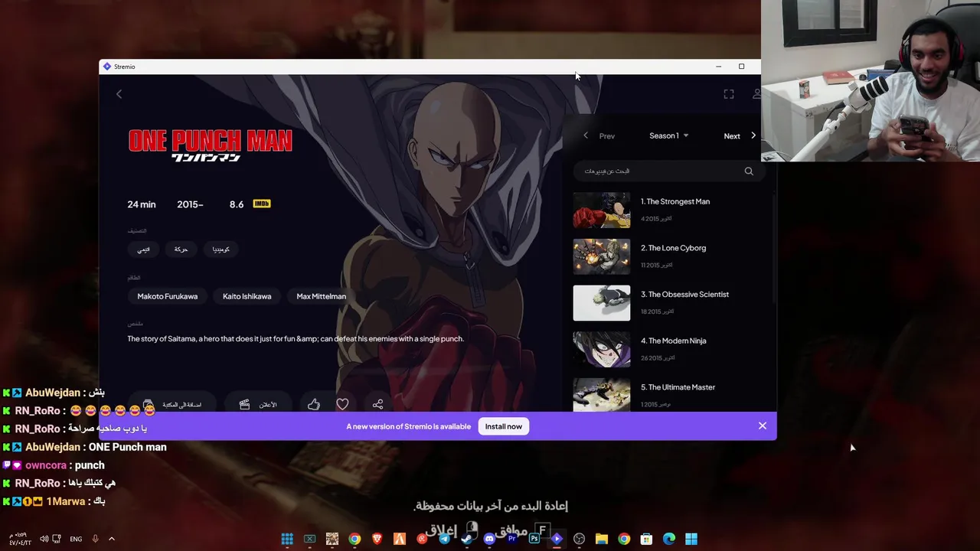Viewport: 980px width, 551px height.
Task: Open cast member Makoto Furukawa
Action: click(167, 296)
